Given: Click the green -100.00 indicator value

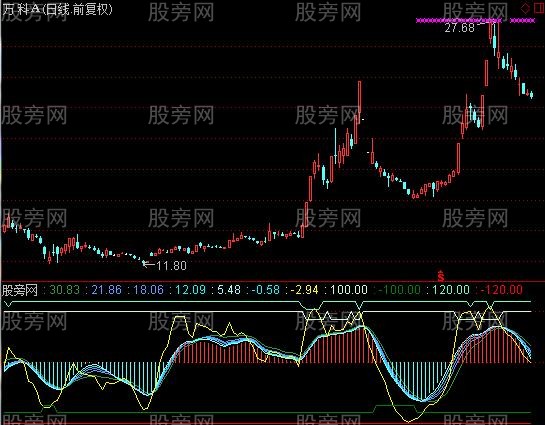Looking at the screenshot, I should [x=399, y=289].
